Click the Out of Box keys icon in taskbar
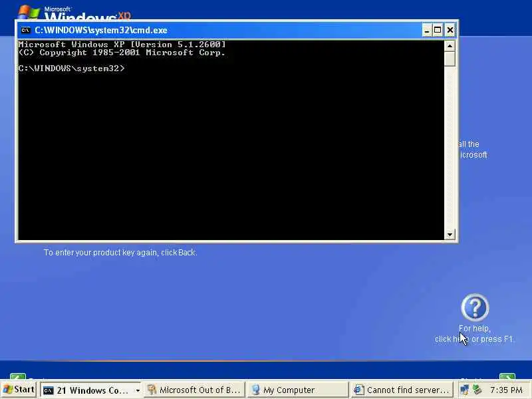The image size is (532, 399). coord(152,390)
